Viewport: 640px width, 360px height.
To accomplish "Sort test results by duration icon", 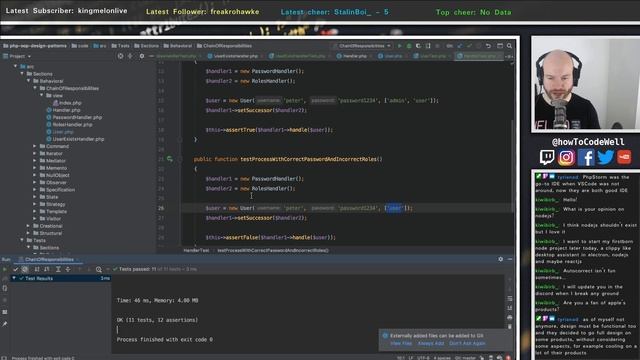I will coord(47,269).
